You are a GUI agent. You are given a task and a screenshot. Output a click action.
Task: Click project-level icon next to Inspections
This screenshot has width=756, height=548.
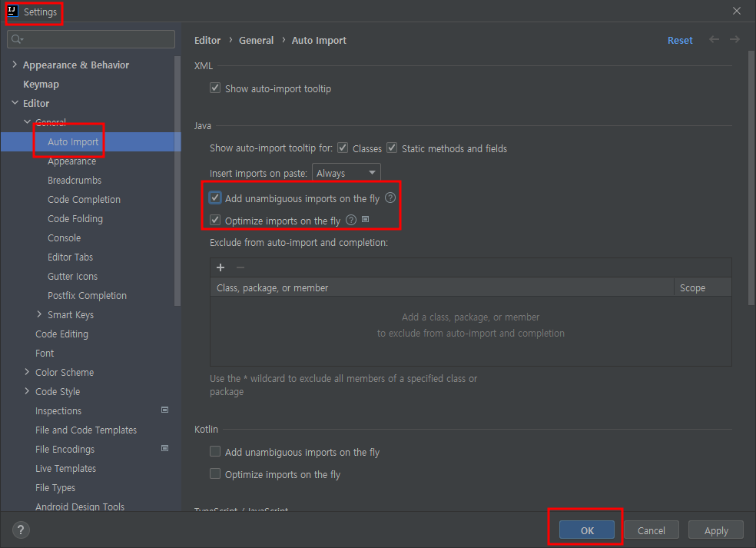(165, 410)
